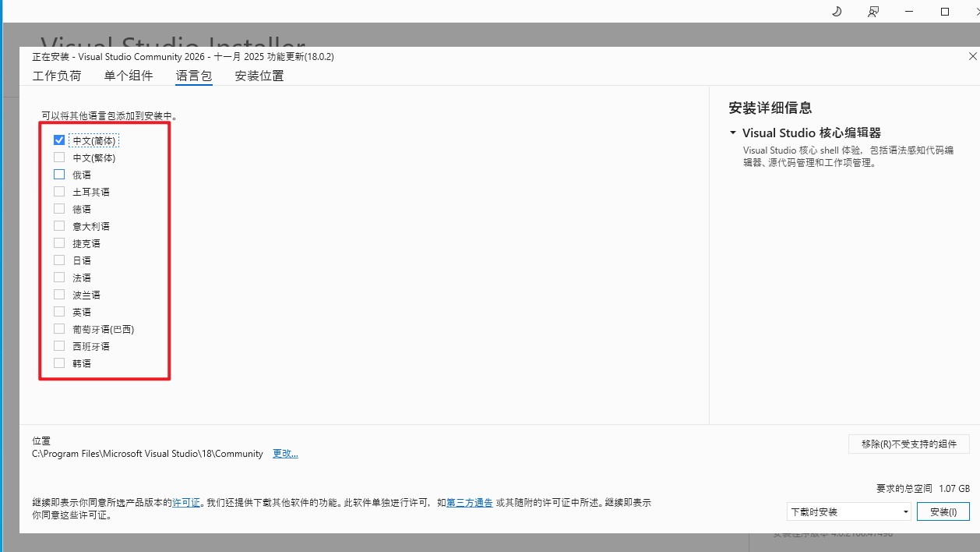Open the 单个组件 tab

(129, 76)
